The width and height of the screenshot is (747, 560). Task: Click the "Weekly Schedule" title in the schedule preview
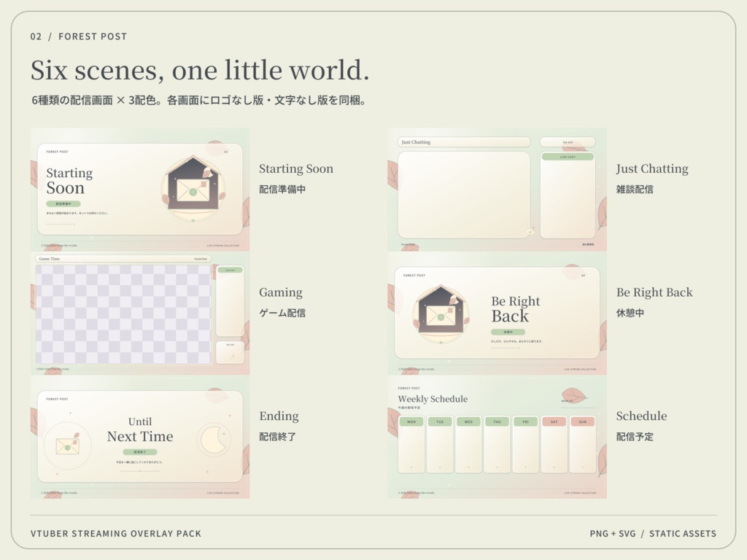pyautogui.click(x=433, y=399)
